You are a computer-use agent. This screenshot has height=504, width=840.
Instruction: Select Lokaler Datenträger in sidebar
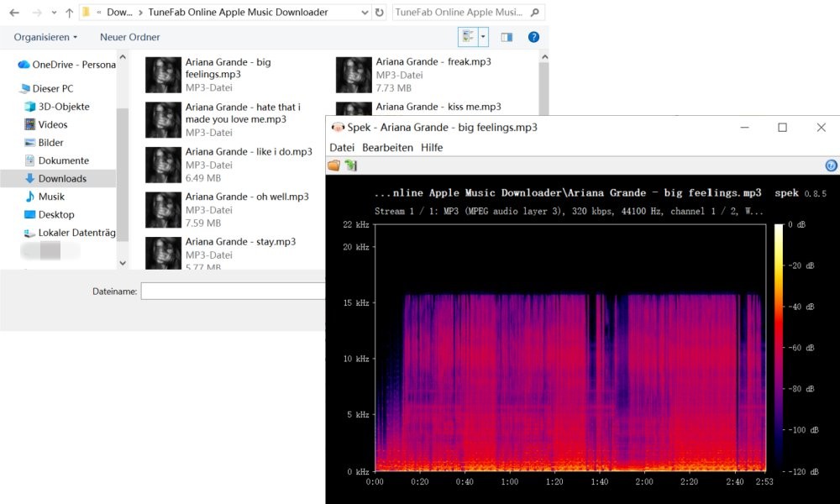70,233
